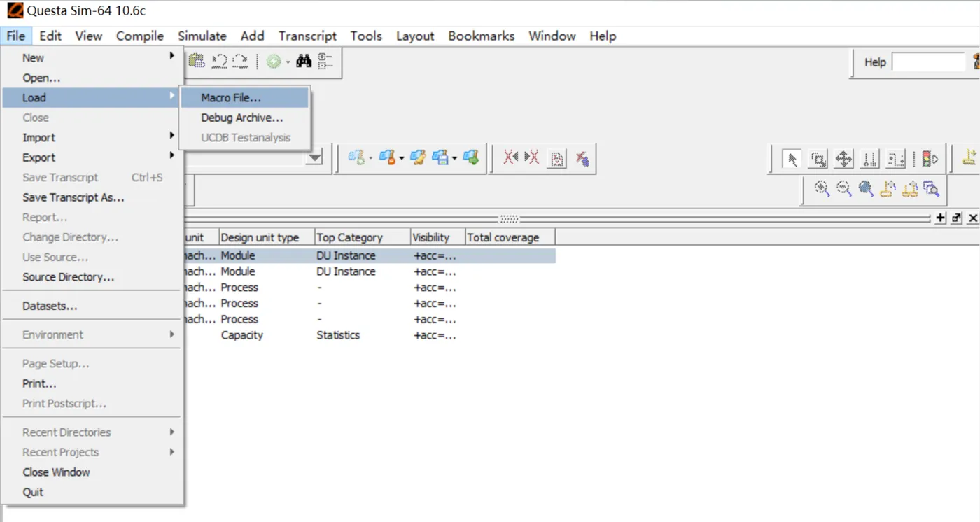
Task: Choose Source Directory... menu item
Action: pyautogui.click(x=92, y=277)
